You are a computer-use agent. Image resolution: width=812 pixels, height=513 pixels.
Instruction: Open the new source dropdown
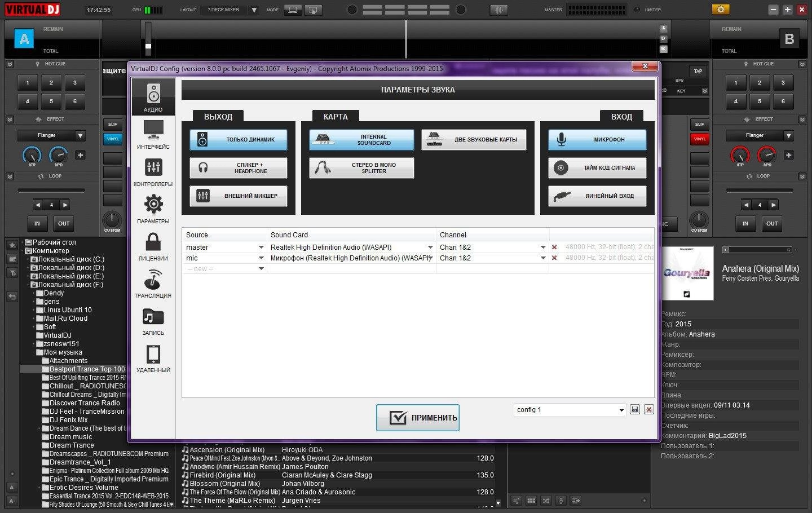click(x=261, y=269)
